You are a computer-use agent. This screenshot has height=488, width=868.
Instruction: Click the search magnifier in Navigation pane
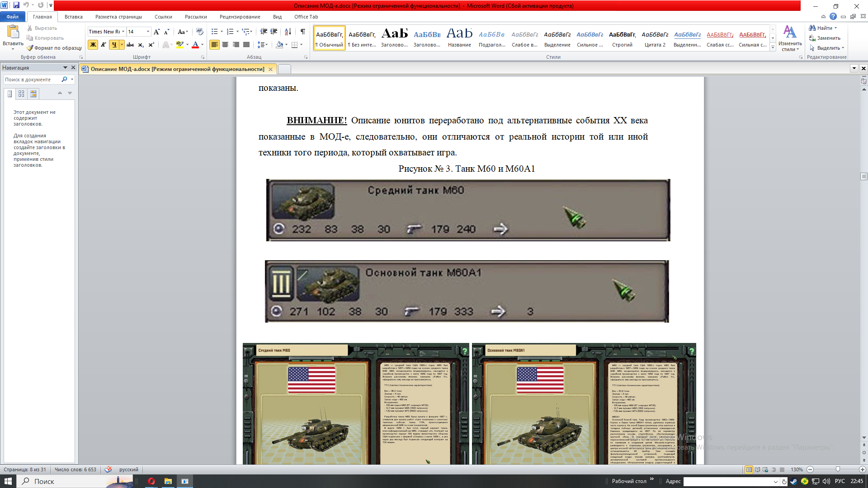tap(64, 80)
